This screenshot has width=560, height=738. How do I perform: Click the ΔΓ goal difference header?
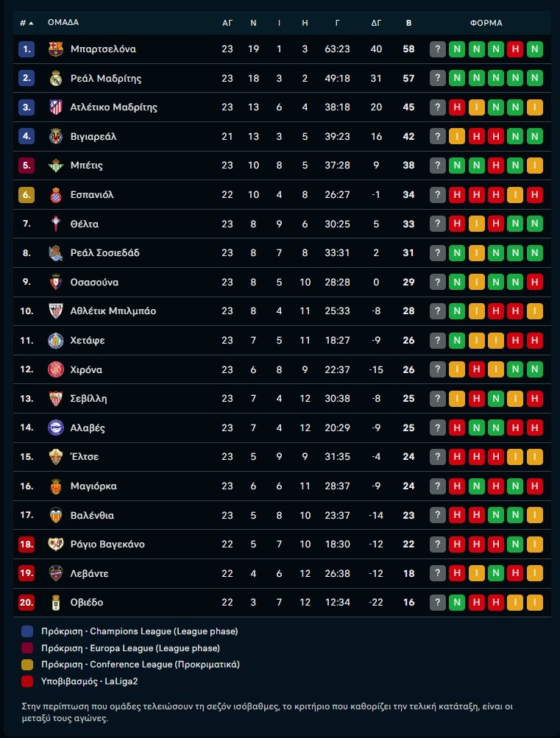[x=377, y=23]
